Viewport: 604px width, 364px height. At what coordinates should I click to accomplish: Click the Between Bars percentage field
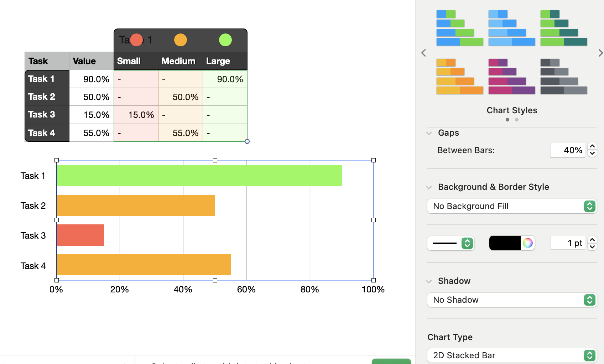click(x=568, y=150)
